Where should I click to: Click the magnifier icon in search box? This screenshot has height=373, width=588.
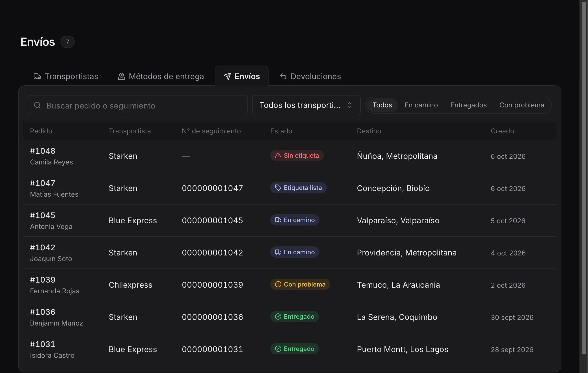(37, 105)
